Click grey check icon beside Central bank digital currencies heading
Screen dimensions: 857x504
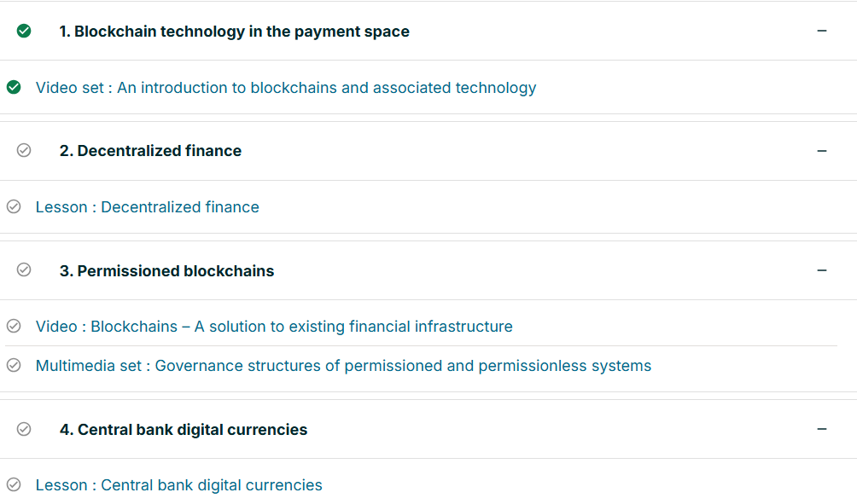[x=24, y=429]
